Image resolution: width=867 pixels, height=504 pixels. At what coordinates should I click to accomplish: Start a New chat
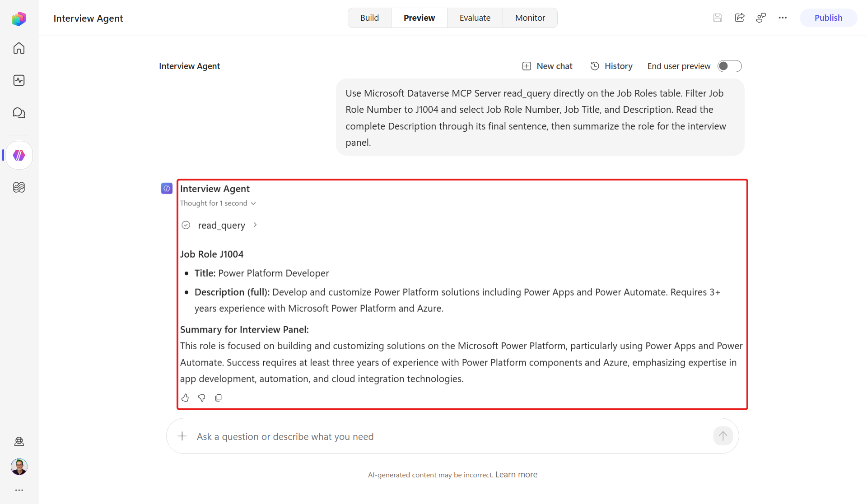coord(547,66)
